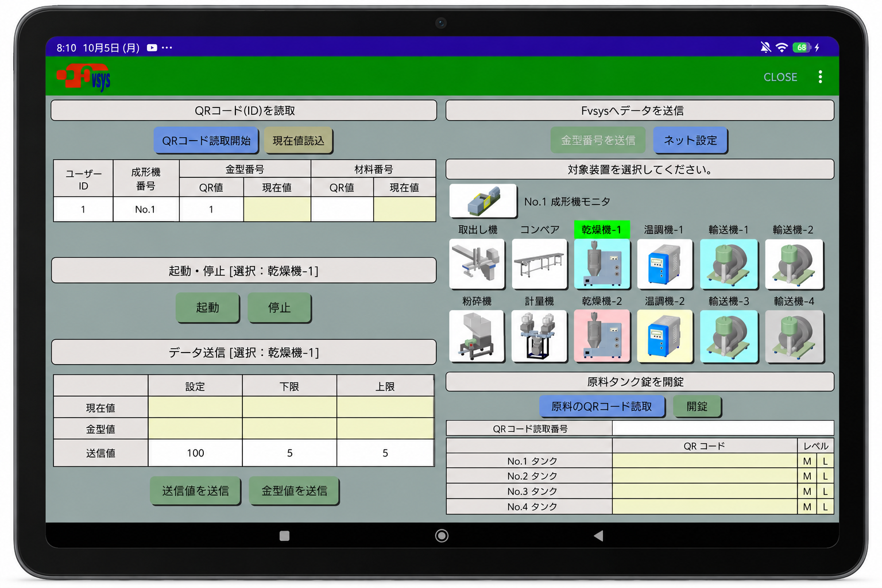882x588 pixels.
Task: Pick the 計量機 weighing machine icon
Action: coord(540,336)
